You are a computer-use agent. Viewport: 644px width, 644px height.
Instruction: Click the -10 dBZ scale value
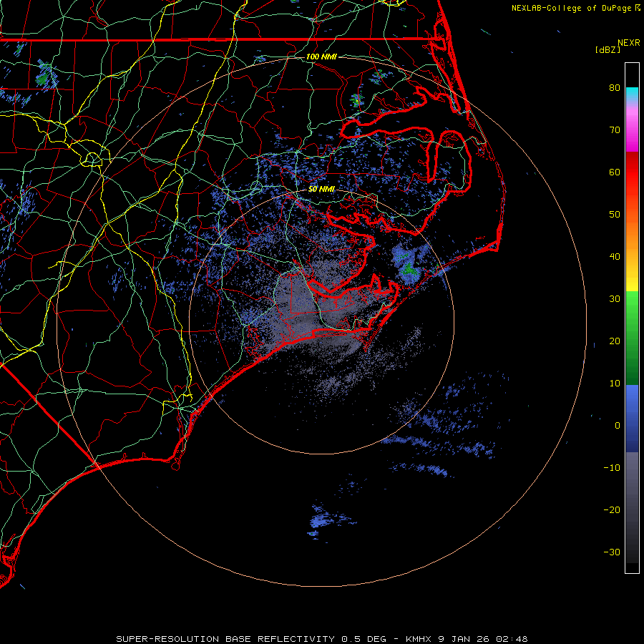pyautogui.click(x=612, y=467)
